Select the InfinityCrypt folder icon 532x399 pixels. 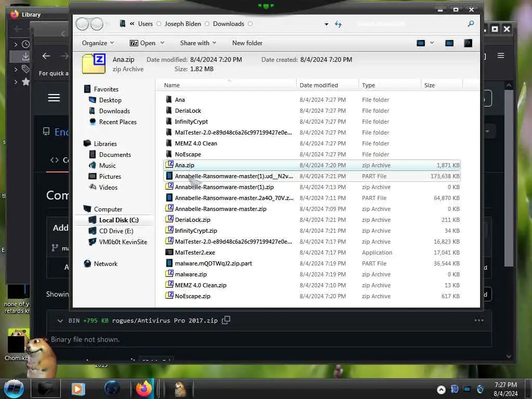click(169, 121)
